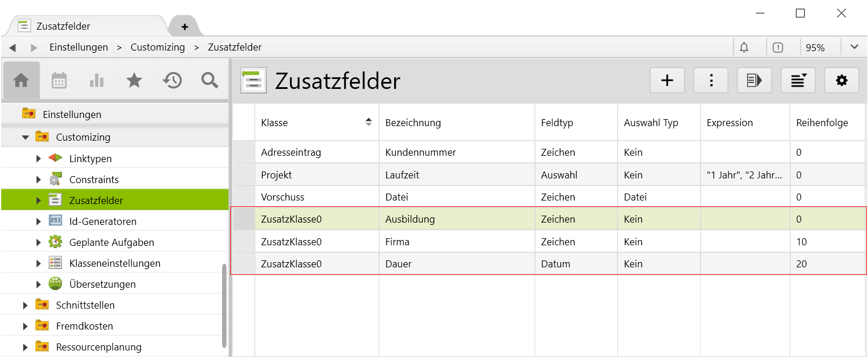This screenshot has height=358, width=868.
Task: Go to Einstellungen breadcrumb
Action: [78, 48]
